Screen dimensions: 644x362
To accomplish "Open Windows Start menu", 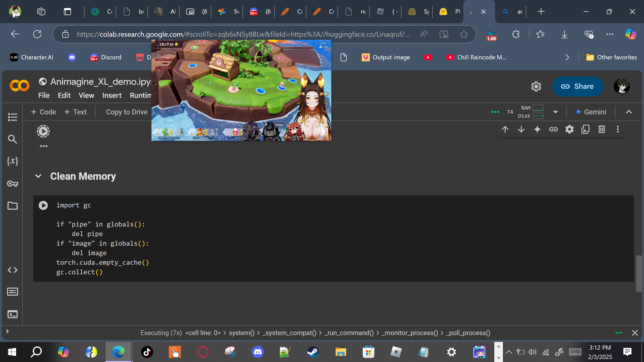I will point(12,352).
